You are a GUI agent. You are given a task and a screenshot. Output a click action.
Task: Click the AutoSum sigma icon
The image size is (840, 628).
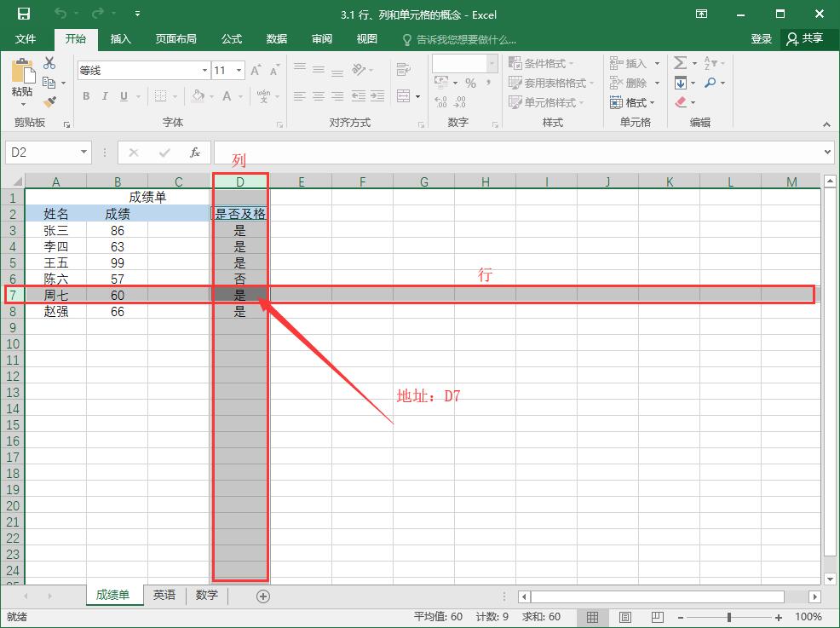680,63
